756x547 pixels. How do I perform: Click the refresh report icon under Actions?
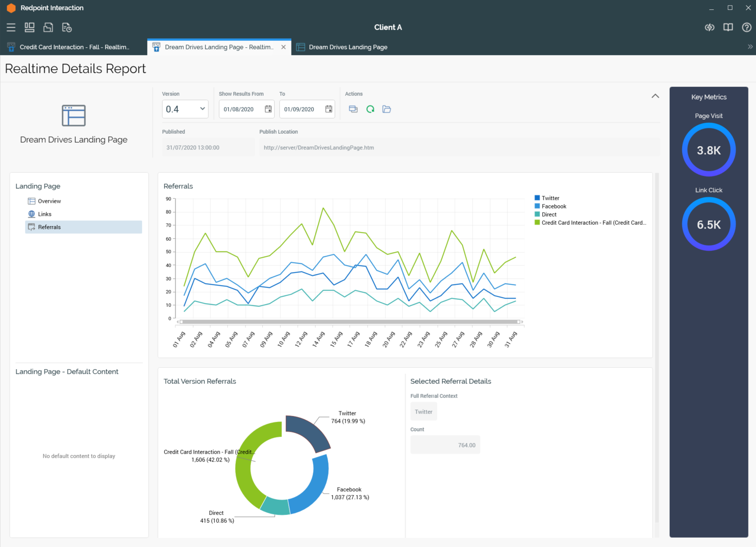370,109
